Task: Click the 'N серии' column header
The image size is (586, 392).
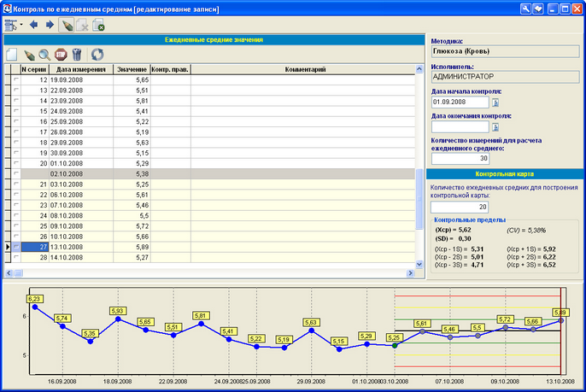Action: coord(34,69)
